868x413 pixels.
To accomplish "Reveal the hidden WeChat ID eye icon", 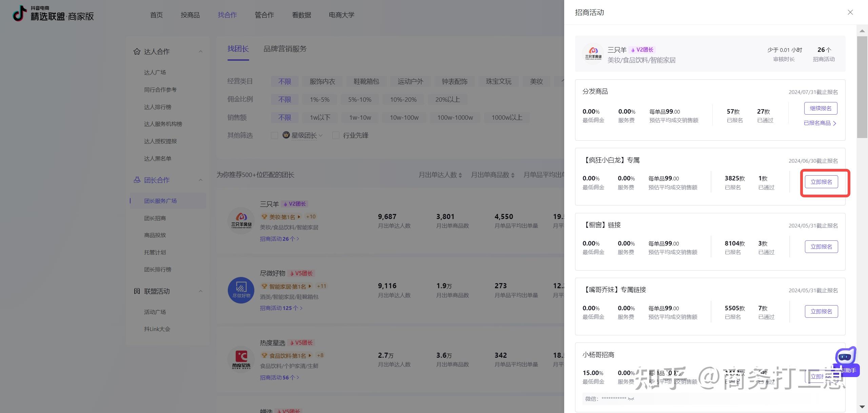I will (631, 399).
